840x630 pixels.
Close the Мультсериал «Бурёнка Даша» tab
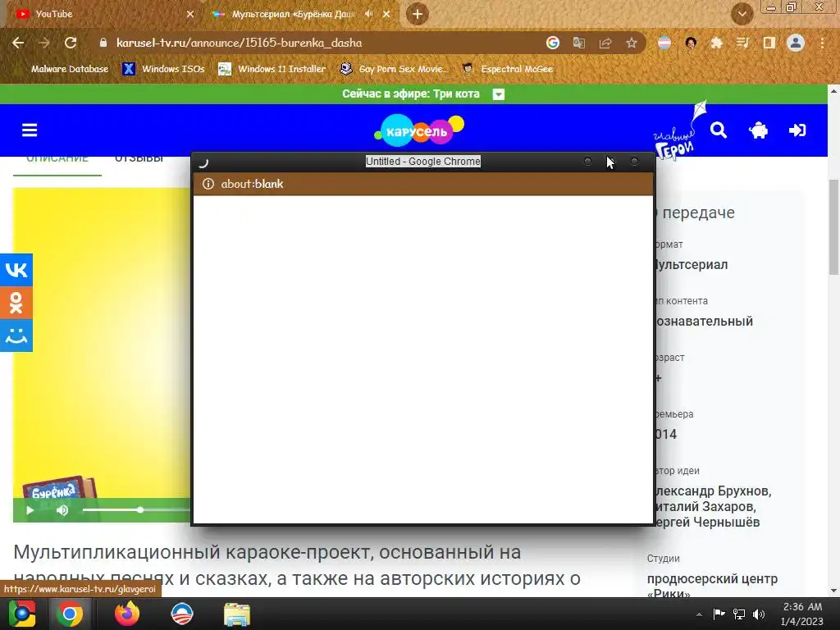coord(386,14)
